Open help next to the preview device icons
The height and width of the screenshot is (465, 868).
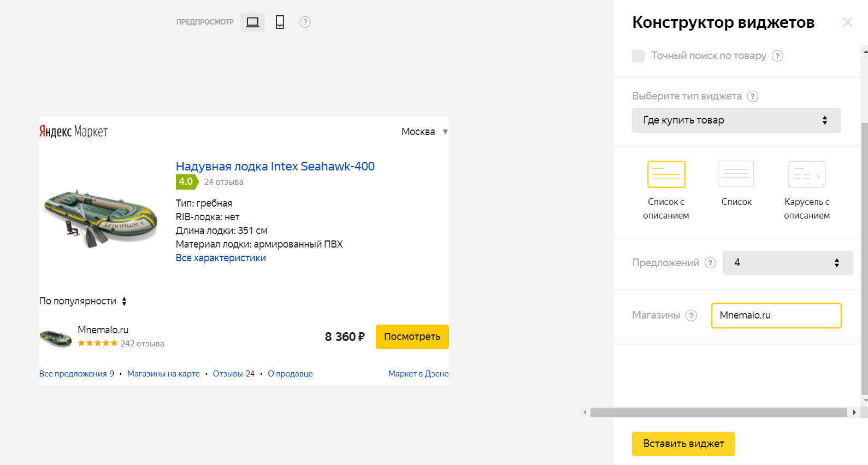tap(305, 22)
